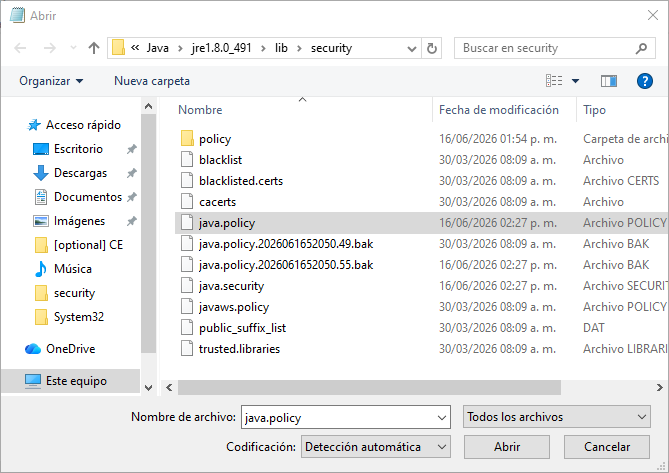Open the Organizar menu

pos(51,81)
